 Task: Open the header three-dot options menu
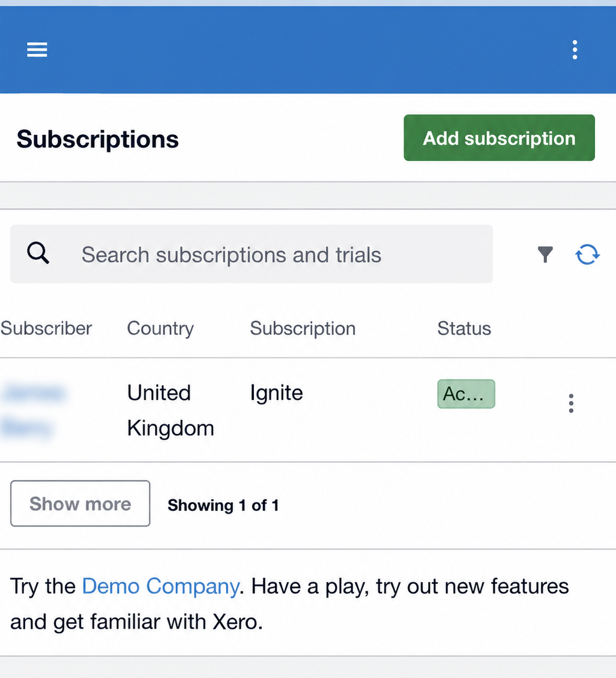575,50
